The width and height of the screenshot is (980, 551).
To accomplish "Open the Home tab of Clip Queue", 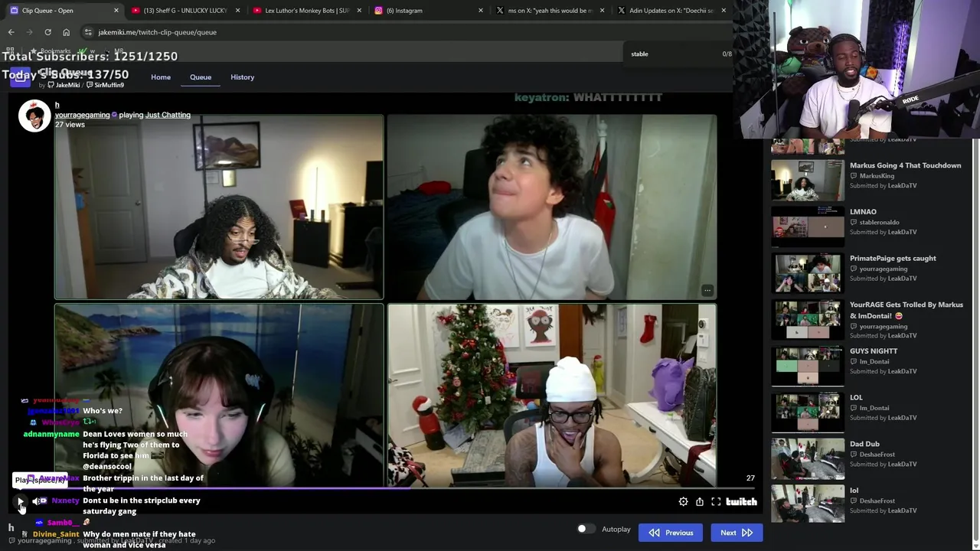I will click(161, 77).
